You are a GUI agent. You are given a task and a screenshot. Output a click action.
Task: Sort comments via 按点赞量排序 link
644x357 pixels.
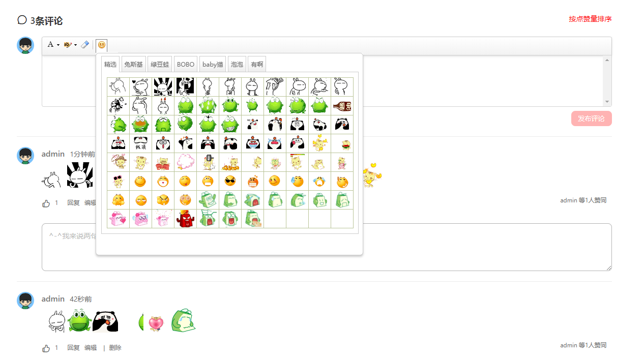[590, 19]
